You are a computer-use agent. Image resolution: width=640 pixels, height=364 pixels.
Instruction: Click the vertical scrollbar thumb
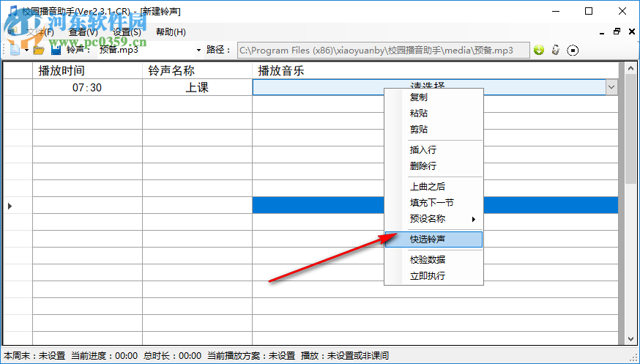pos(630,130)
